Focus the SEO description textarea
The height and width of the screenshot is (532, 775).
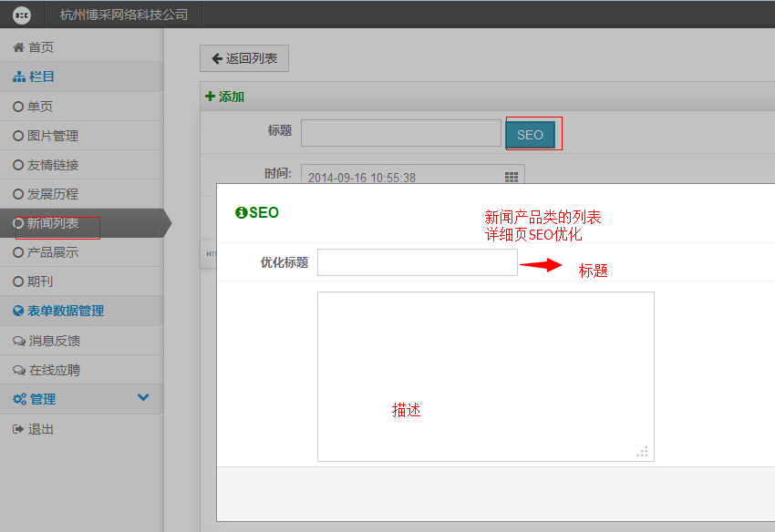[x=485, y=376]
